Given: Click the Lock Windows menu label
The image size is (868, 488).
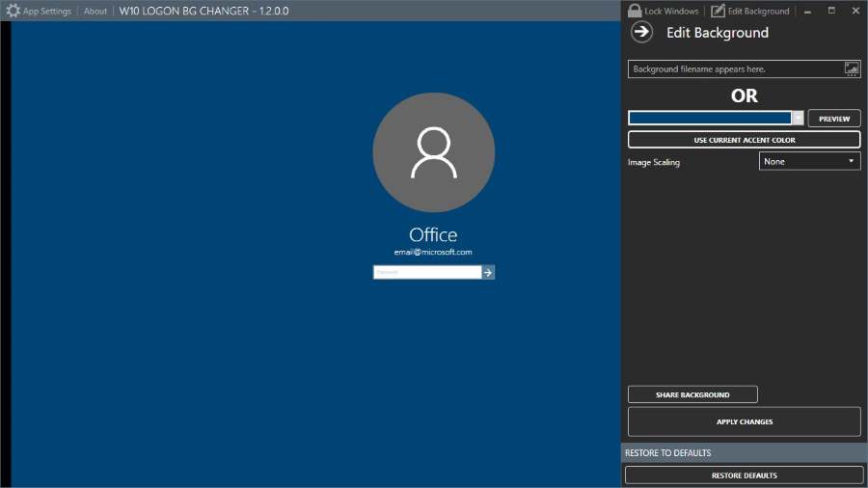Looking at the screenshot, I should (671, 11).
